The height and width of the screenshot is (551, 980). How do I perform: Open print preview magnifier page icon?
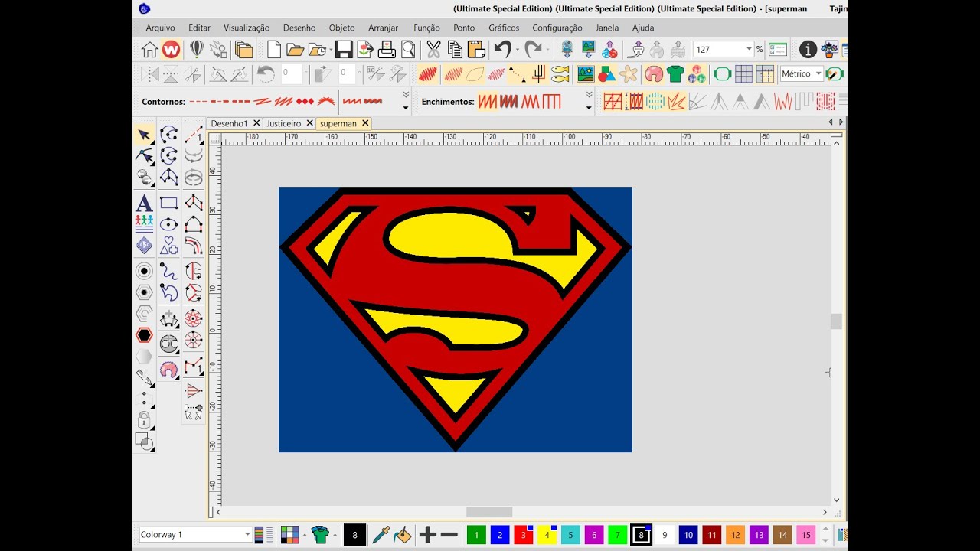408,50
